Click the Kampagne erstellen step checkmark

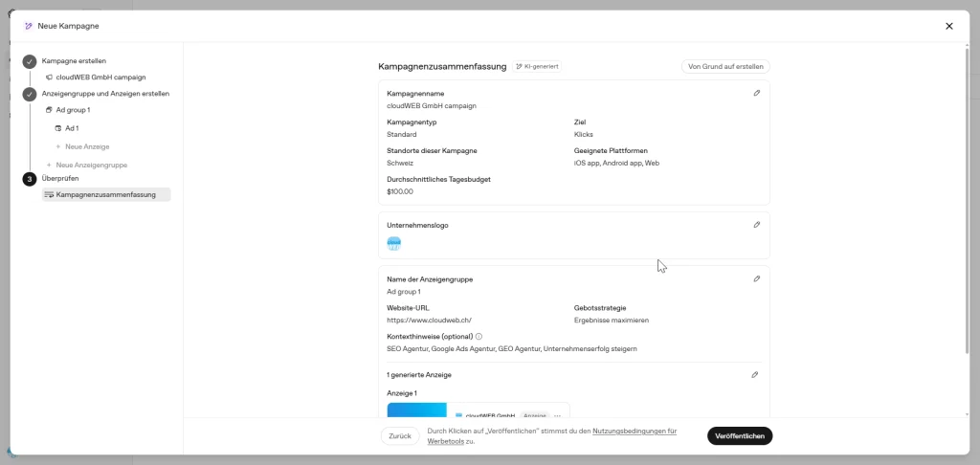point(30,61)
